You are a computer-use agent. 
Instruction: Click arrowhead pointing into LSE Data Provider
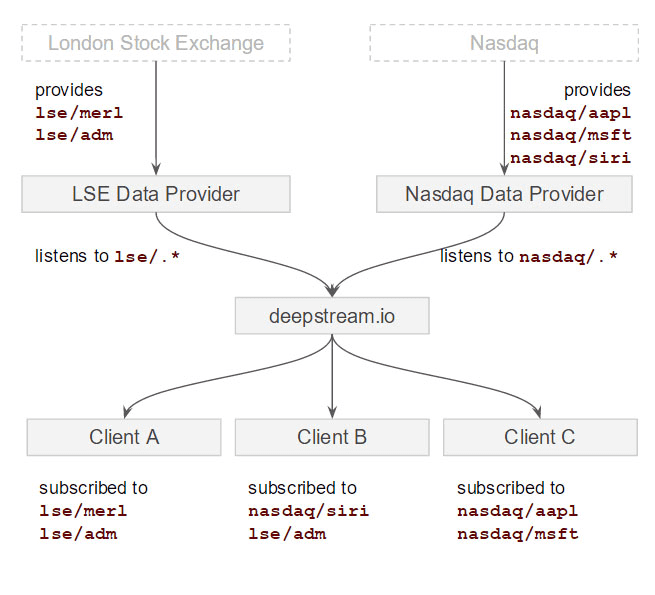(x=156, y=170)
